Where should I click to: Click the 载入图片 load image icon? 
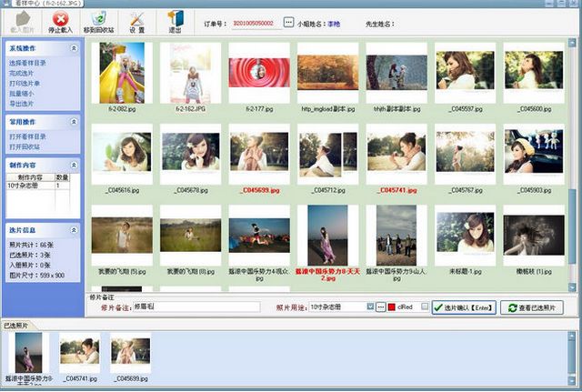(x=22, y=18)
